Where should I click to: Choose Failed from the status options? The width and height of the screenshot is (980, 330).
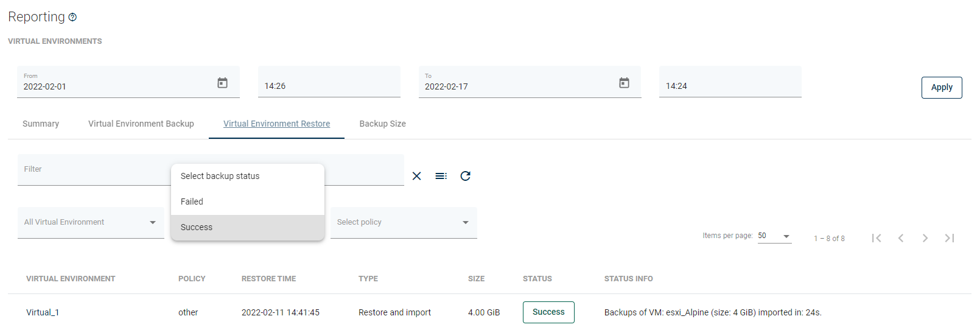(x=247, y=202)
